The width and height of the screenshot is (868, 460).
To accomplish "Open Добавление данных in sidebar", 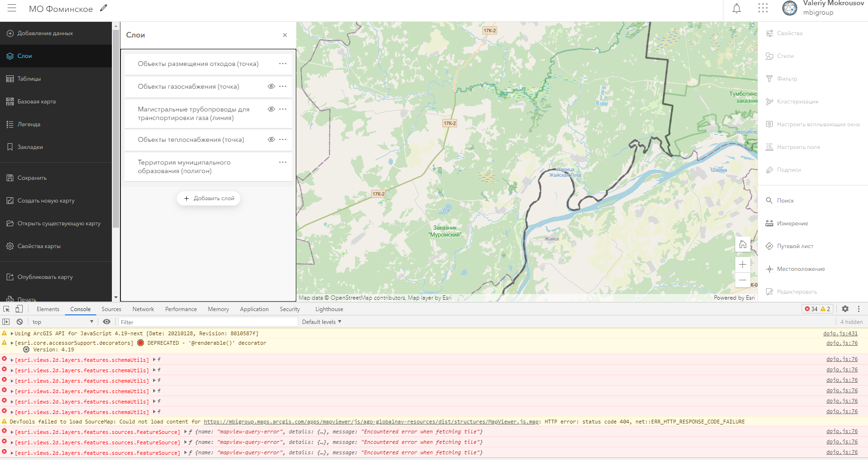I will point(56,33).
